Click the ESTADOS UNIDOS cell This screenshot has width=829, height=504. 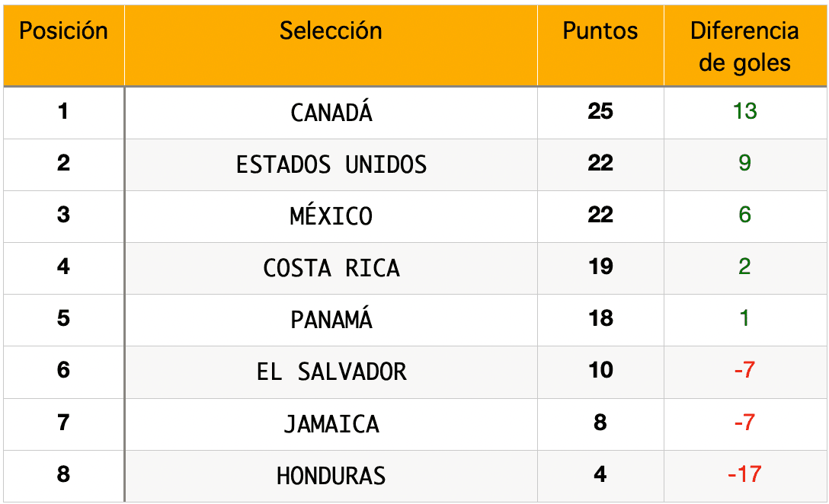click(x=331, y=164)
